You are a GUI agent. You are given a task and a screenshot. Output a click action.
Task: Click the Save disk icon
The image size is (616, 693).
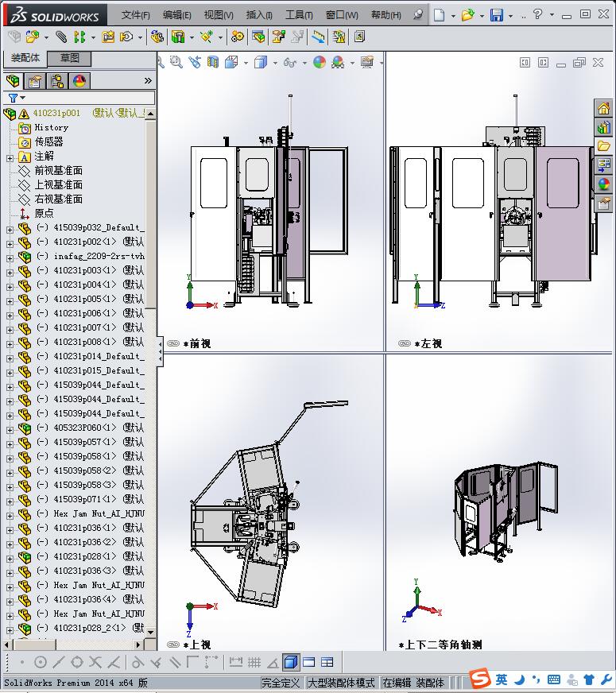pyautogui.click(x=497, y=15)
